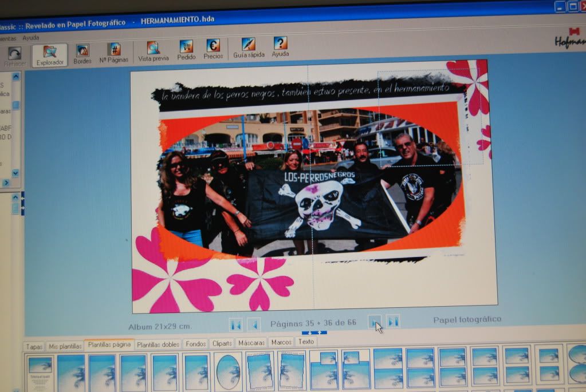This screenshot has height=392, width=586.
Task: Open the Bordes tool
Action: 82,54
